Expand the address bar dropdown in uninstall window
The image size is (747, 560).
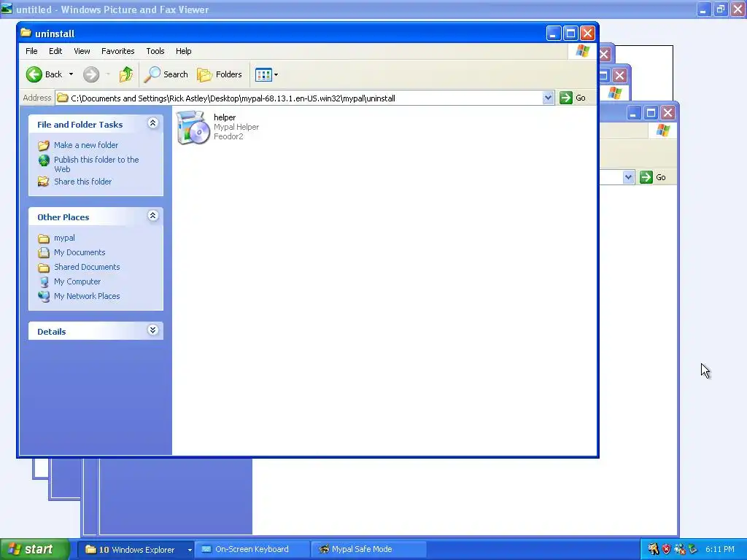[548, 98]
